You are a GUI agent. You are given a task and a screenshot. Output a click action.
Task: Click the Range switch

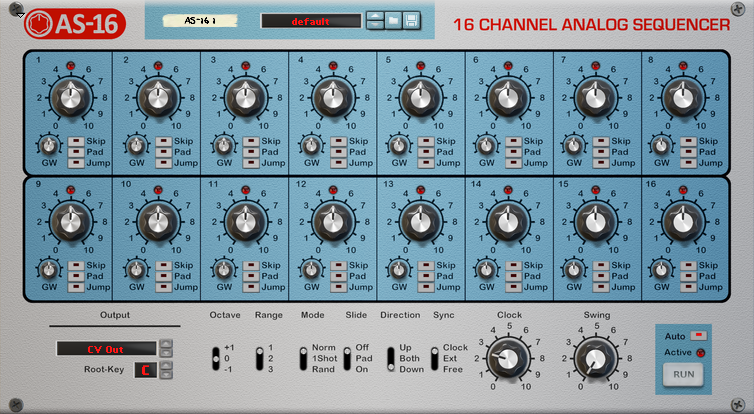pyautogui.click(x=260, y=358)
